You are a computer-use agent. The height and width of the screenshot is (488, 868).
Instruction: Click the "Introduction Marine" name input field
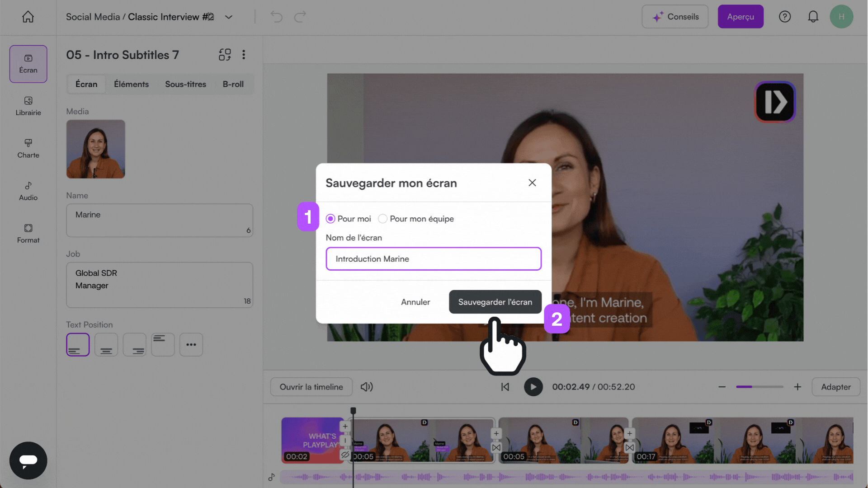(x=433, y=258)
